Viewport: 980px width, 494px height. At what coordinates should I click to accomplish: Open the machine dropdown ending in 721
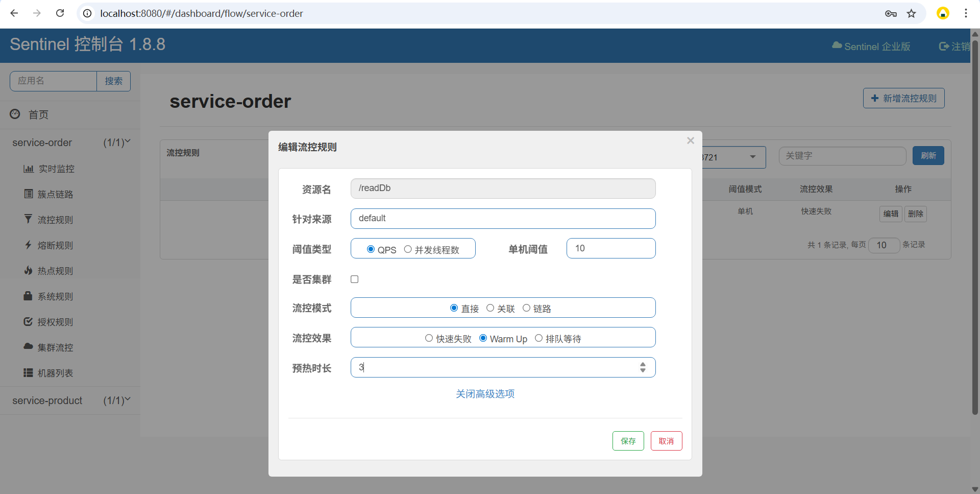[x=734, y=157]
